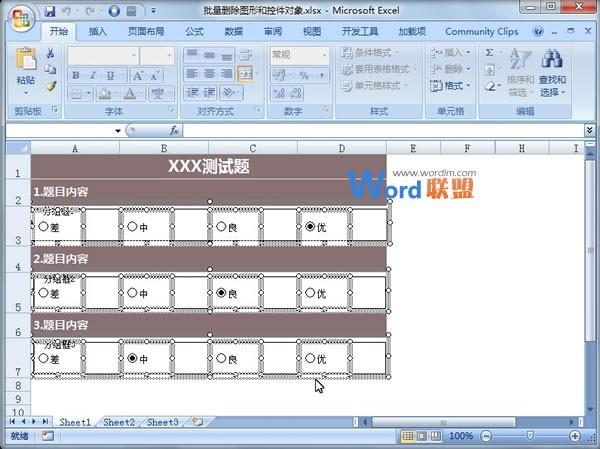Click the Cut scissors icon
Image resolution: width=600 pixels, height=449 pixels.
pos(50,53)
